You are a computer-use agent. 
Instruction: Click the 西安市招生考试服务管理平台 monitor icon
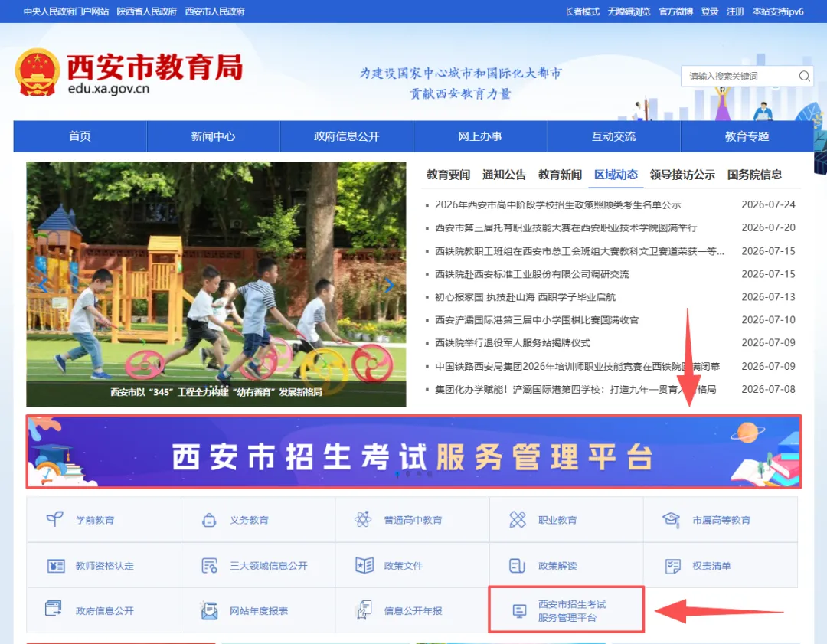[519, 611]
